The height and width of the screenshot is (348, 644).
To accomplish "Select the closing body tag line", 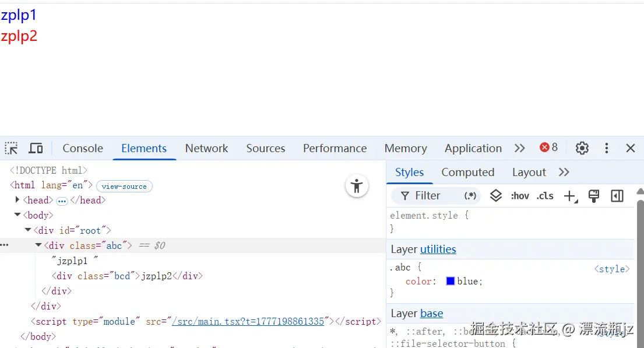I will pyautogui.click(x=38, y=336).
